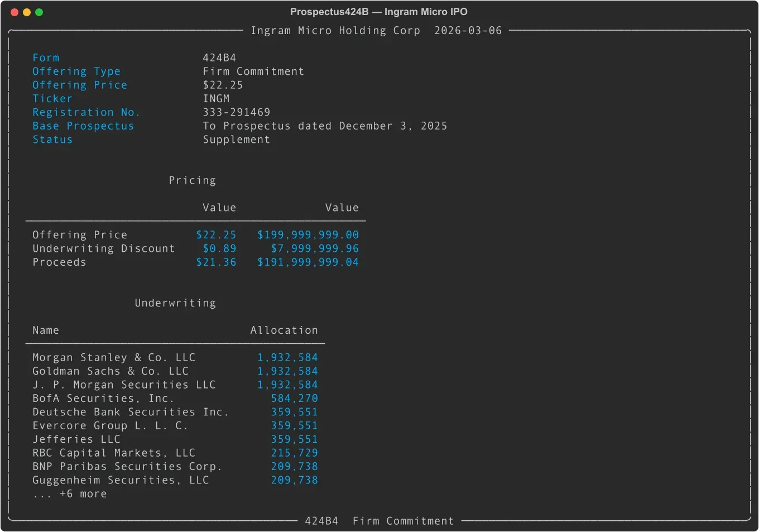Click Evercore Group L. L. C.

click(110, 426)
